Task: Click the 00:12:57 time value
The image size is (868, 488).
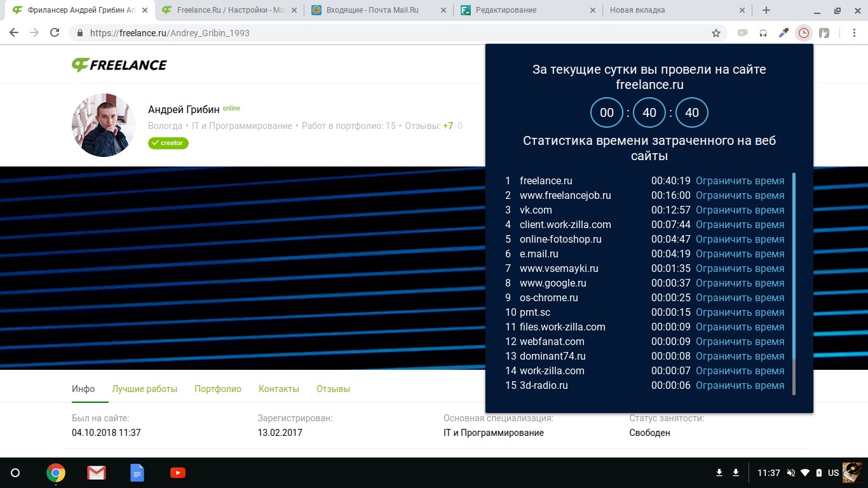Action: pos(670,210)
